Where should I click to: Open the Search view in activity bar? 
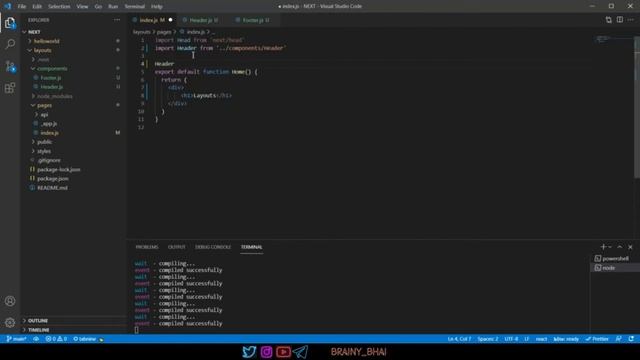[10, 44]
